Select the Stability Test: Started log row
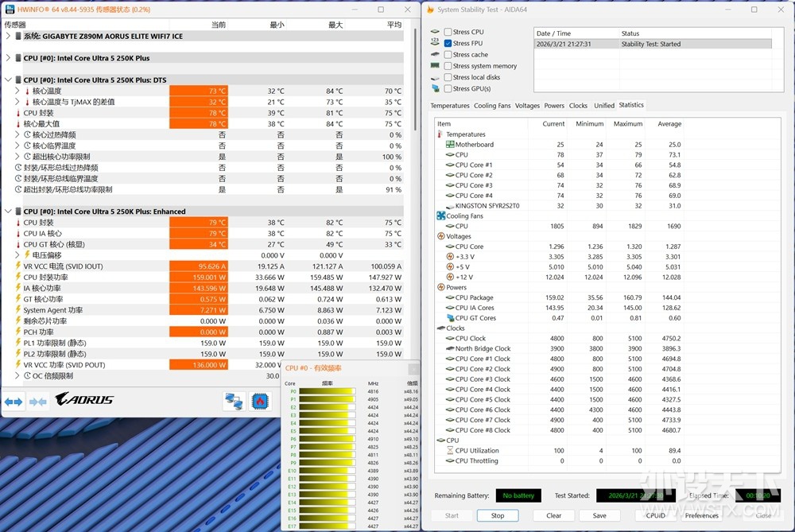 (x=652, y=44)
